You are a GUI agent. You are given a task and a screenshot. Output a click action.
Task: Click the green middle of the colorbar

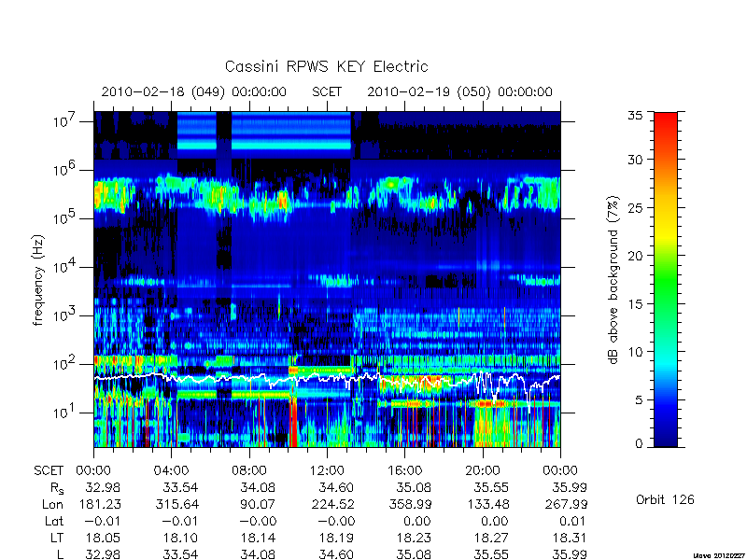[x=666, y=276]
